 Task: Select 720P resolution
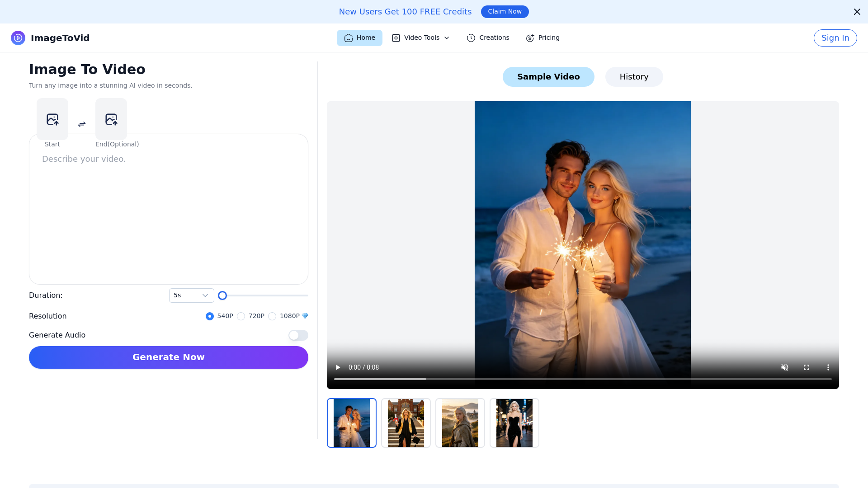click(241, 316)
